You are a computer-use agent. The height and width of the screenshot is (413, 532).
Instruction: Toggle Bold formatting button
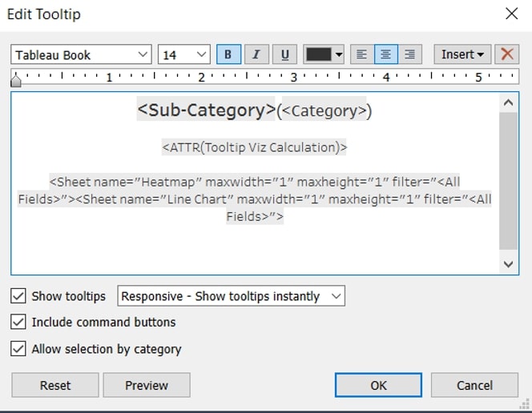click(x=228, y=54)
